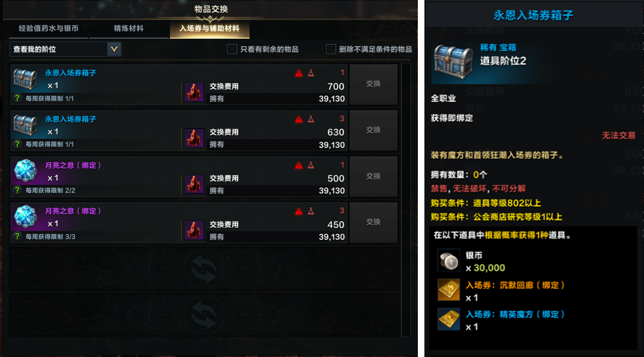Enable the 删除不满足条件的物品 checkbox
The image size is (644, 357).
[x=331, y=49]
